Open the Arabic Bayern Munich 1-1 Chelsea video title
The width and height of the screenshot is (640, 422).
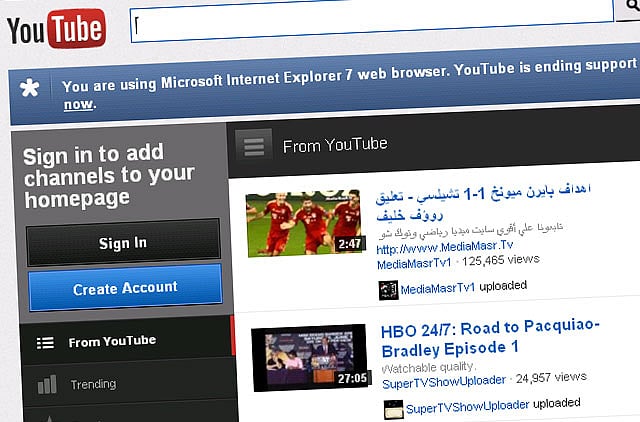pos(483,202)
